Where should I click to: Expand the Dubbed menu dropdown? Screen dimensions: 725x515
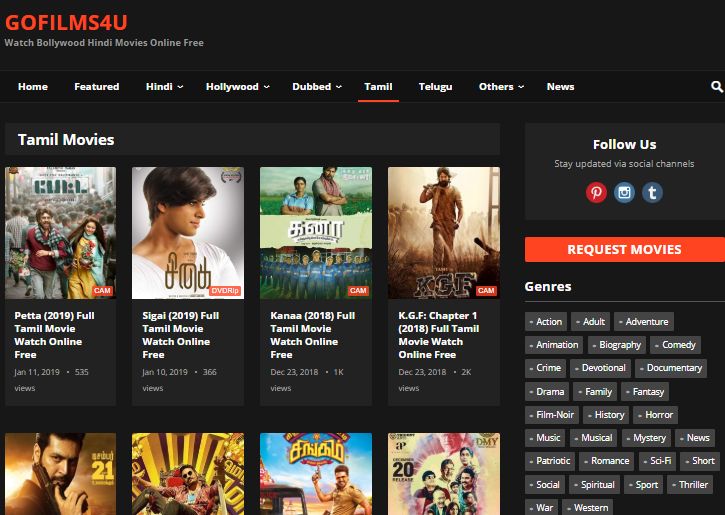click(317, 86)
